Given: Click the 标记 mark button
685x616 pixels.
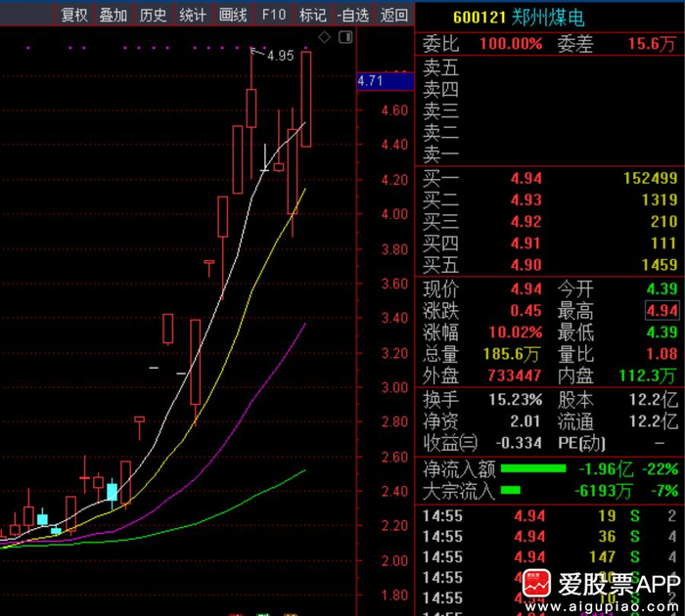Looking at the screenshot, I should point(312,15).
